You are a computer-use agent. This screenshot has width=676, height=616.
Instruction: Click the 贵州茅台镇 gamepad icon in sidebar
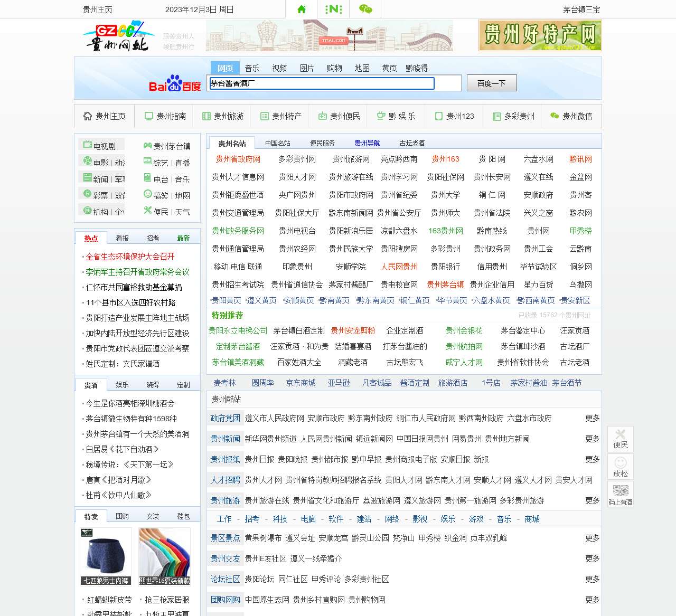tap(148, 145)
